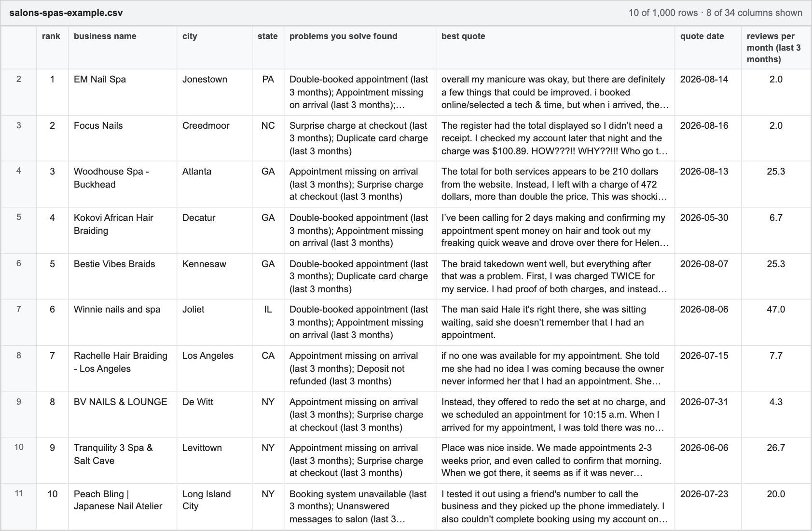Image resolution: width=812 pixels, height=531 pixels.
Task: Select the Kokovi African Hair Braiding cell
Action: pyautogui.click(x=123, y=231)
